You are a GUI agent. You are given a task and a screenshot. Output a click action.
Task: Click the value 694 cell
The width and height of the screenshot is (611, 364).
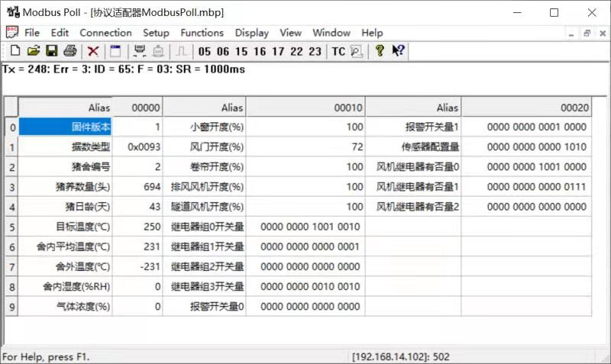tap(137, 187)
